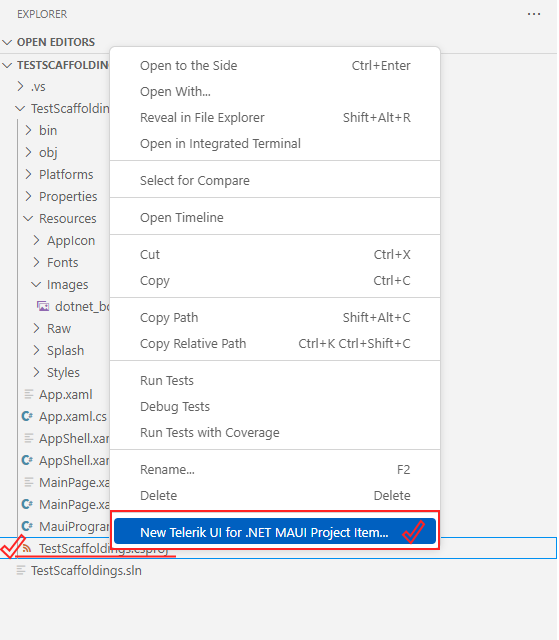This screenshot has width=559, height=640.
Task: Select Run Tests menu entry
Action: pyautogui.click(x=275, y=380)
